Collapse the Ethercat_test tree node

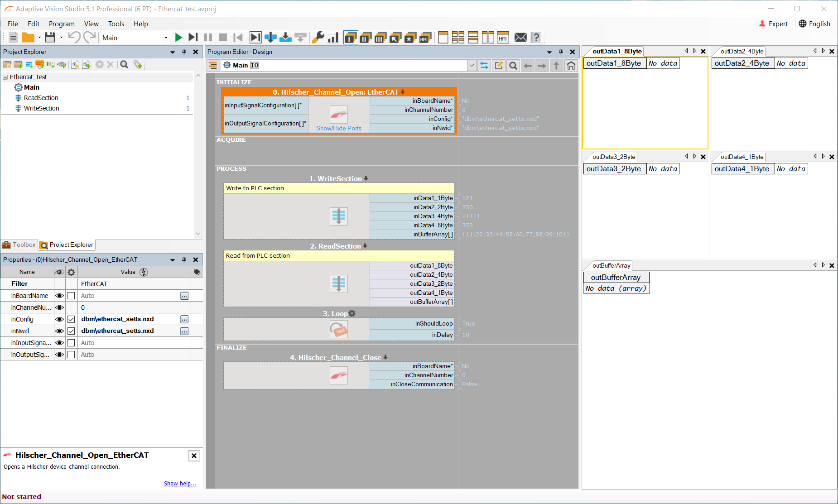coord(5,77)
